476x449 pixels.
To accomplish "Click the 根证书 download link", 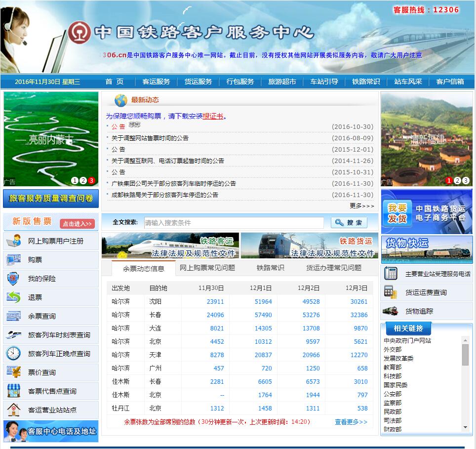I will [213, 116].
